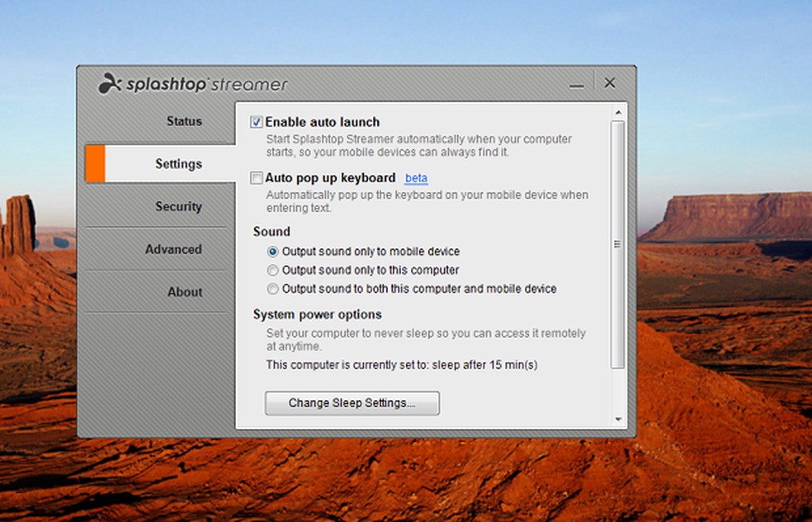Click the 'sleep after 15 min(s)' text
The width and height of the screenshot is (812, 522).
pyautogui.click(x=484, y=364)
